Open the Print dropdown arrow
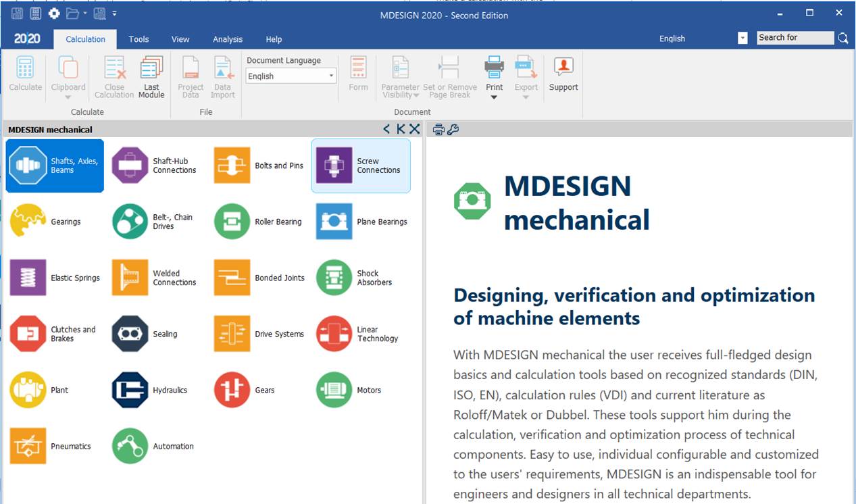Screen dimensions: 856x504 [x=494, y=97]
